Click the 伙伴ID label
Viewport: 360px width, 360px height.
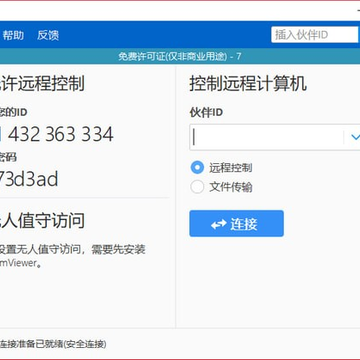click(x=206, y=112)
